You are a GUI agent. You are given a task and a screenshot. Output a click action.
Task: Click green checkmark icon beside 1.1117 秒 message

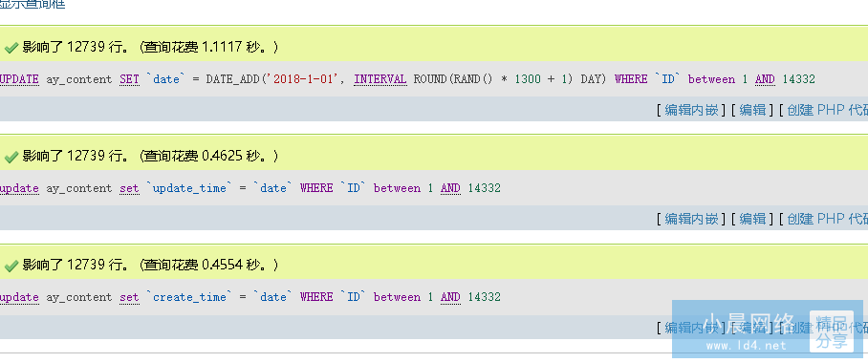tap(11, 48)
